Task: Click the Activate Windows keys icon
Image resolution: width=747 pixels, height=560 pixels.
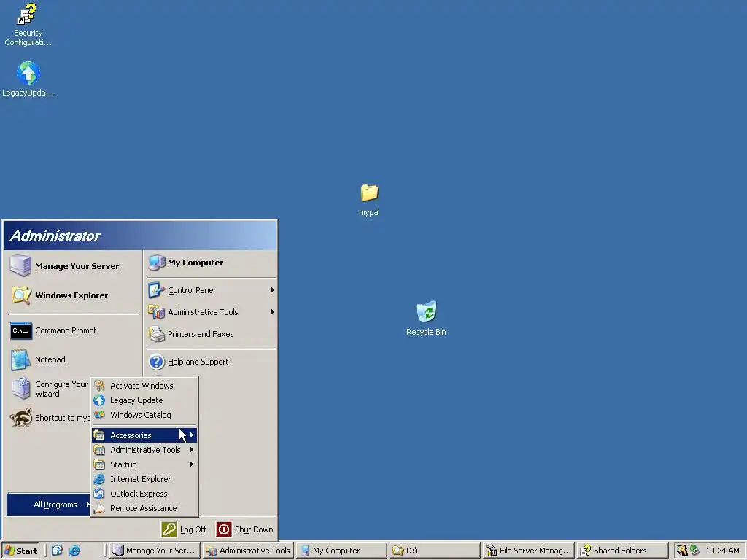Action: [x=99, y=386]
